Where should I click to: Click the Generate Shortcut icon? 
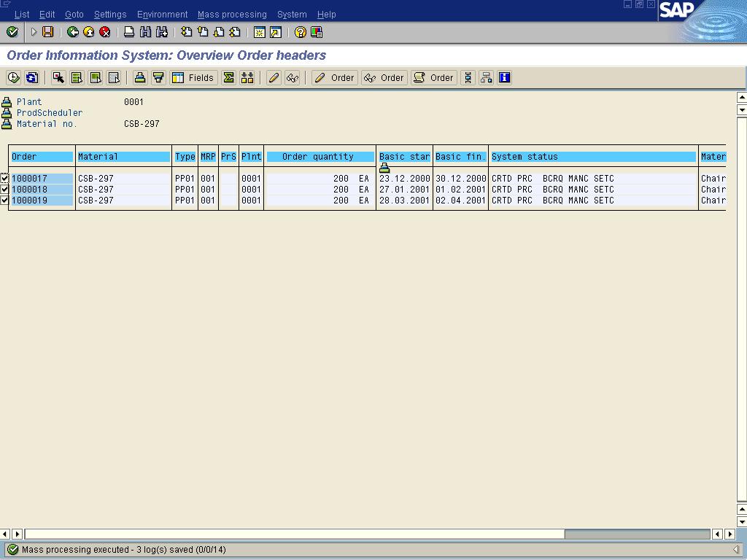(275, 32)
